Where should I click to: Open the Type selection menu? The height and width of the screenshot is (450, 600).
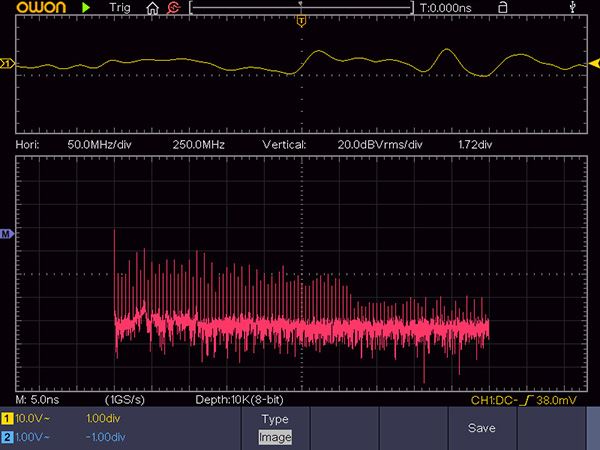274,418
